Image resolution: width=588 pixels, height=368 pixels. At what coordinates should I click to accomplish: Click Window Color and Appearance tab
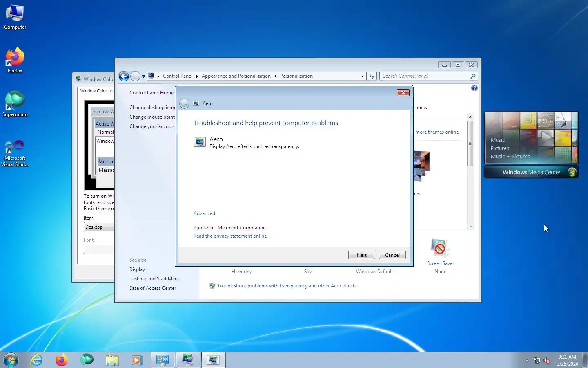(97, 91)
